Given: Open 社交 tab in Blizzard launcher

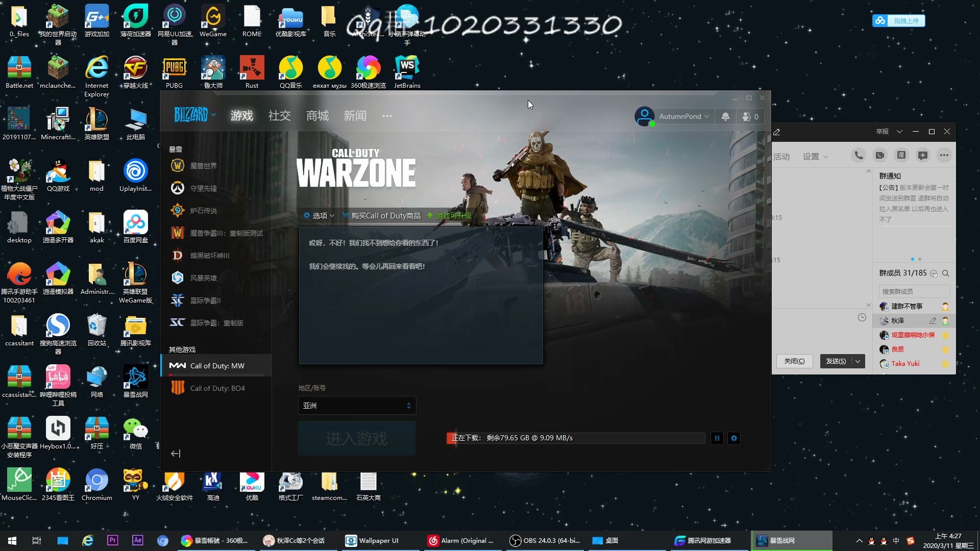Looking at the screenshot, I should coord(279,116).
